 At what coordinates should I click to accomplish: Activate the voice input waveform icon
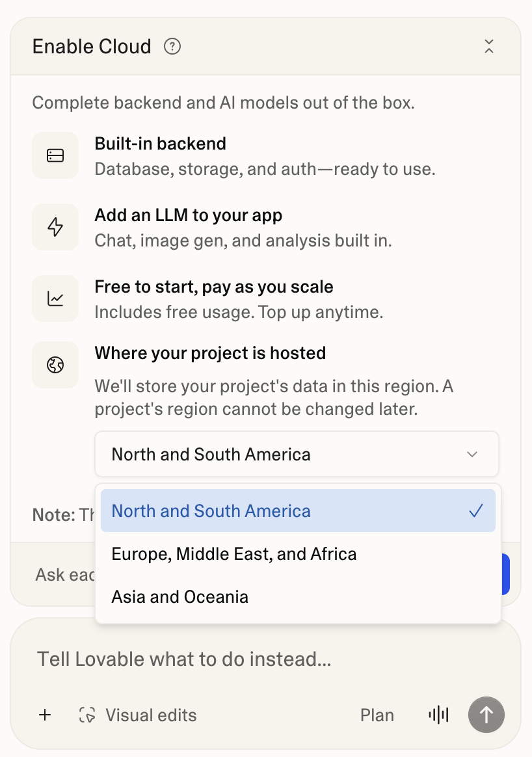[438, 715]
